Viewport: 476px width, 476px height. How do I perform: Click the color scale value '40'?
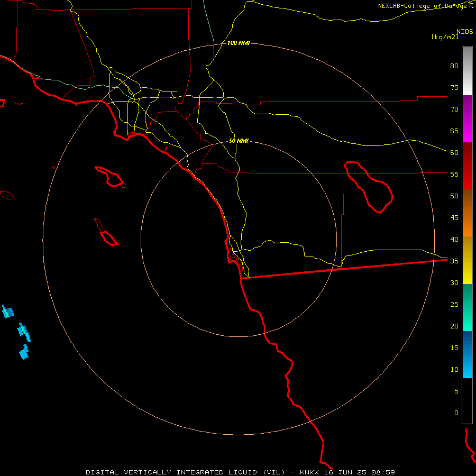(x=454, y=240)
